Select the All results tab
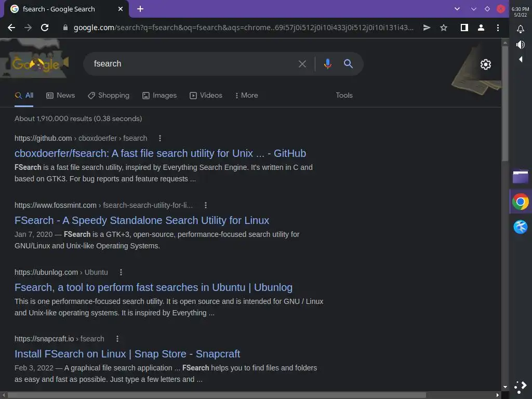532x399 pixels. [x=24, y=96]
